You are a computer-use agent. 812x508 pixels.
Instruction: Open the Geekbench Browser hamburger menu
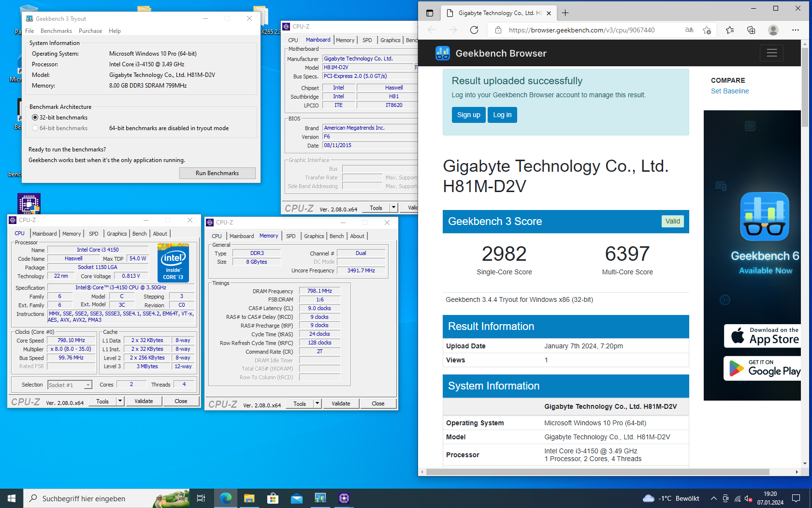pos(771,53)
